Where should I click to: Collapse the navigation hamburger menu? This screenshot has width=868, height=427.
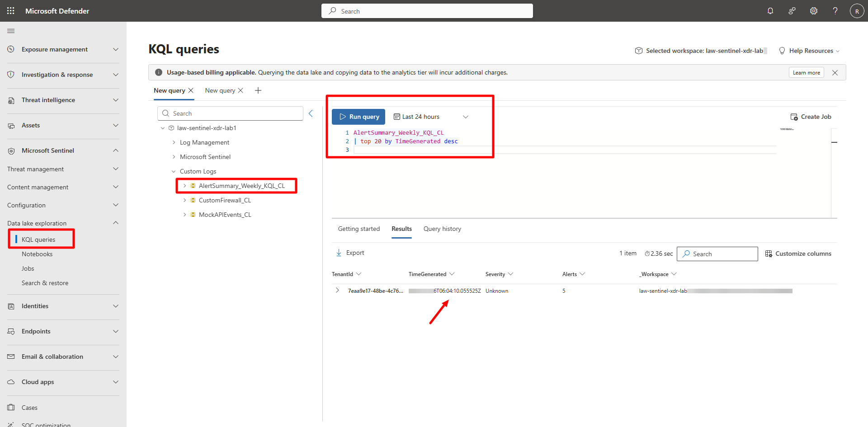pos(11,31)
